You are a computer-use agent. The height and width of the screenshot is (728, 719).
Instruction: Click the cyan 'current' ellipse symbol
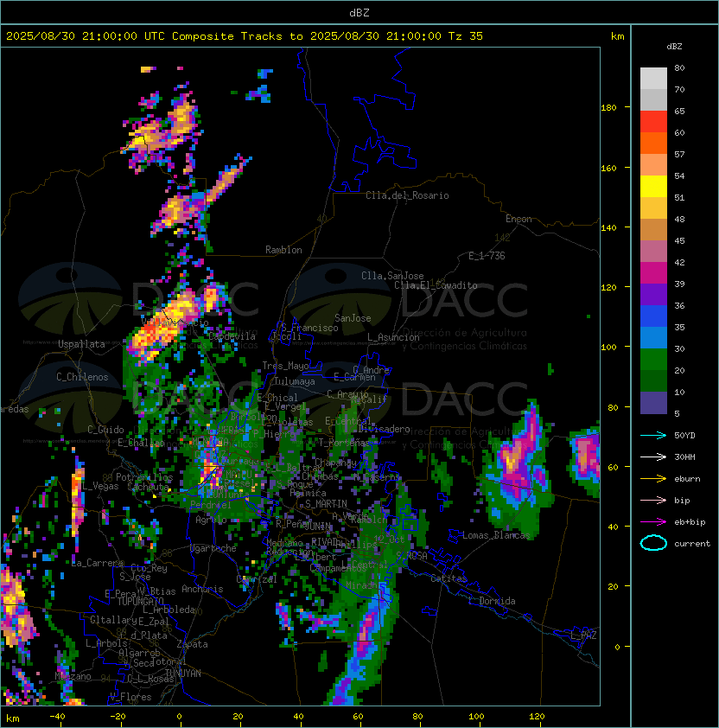(653, 543)
